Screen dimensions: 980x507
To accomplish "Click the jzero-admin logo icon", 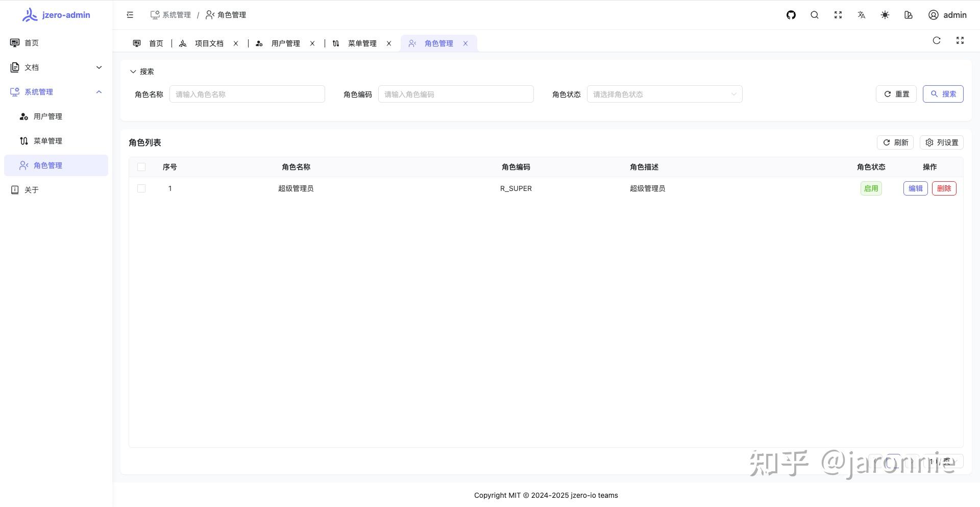I will [30, 15].
